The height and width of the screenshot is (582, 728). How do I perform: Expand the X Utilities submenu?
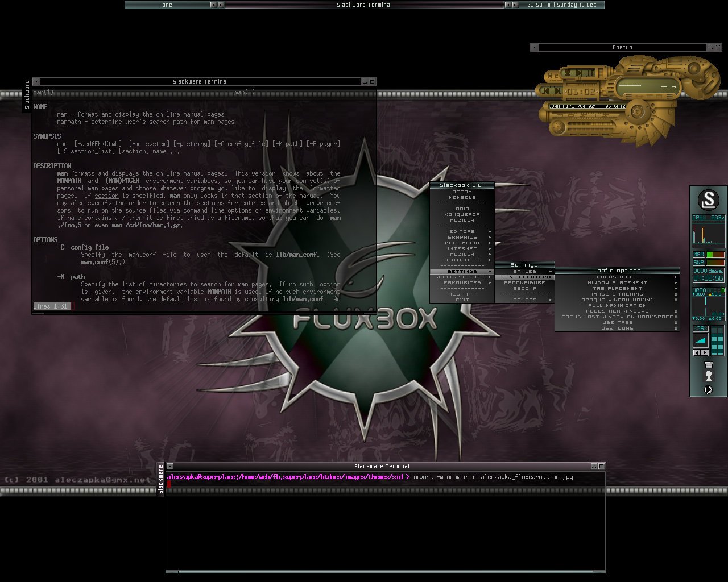click(462, 260)
